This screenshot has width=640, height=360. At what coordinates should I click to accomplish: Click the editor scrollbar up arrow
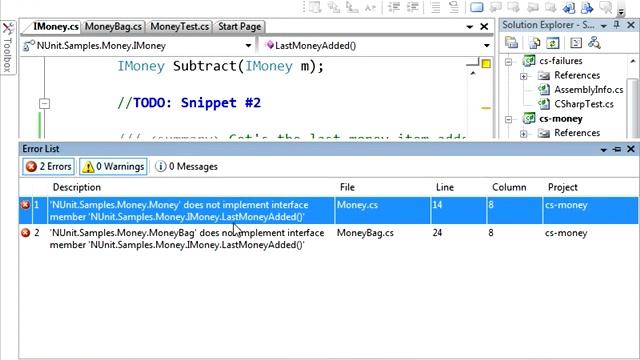click(473, 73)
